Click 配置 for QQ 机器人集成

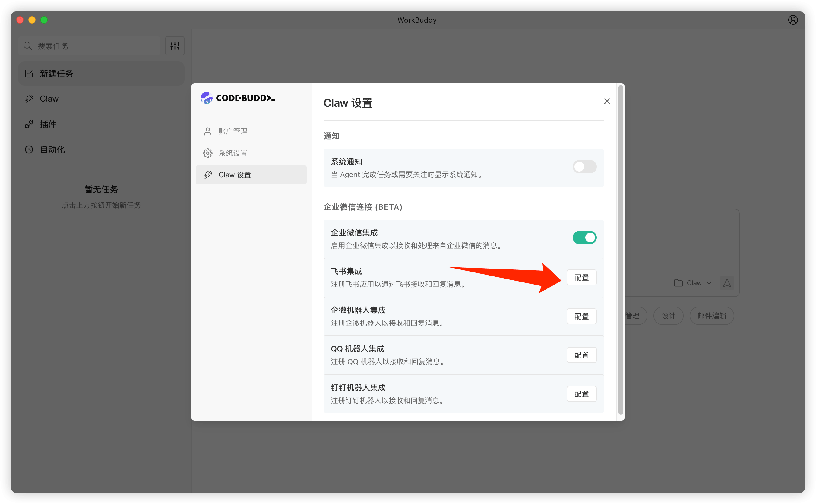click(x=581, y=355)
